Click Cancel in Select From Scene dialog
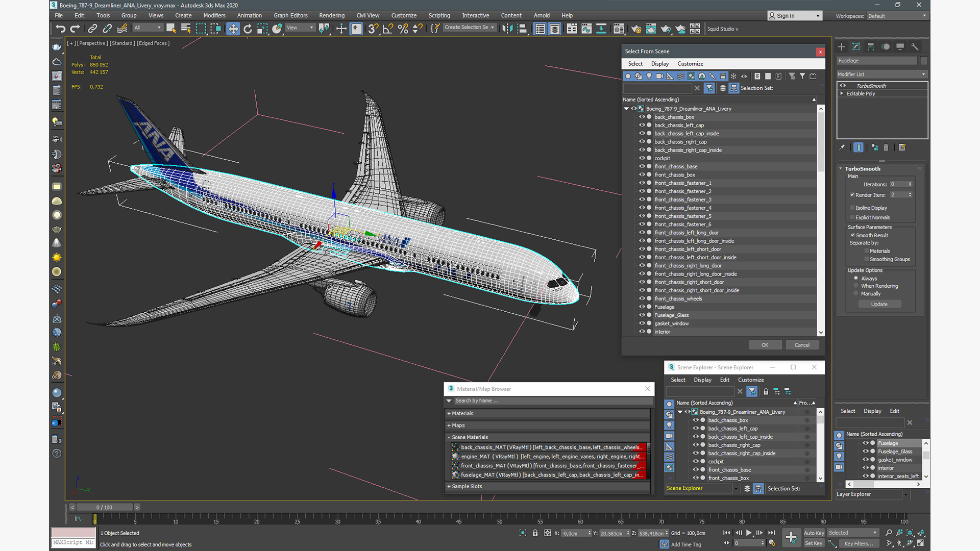 click(802, 345)
